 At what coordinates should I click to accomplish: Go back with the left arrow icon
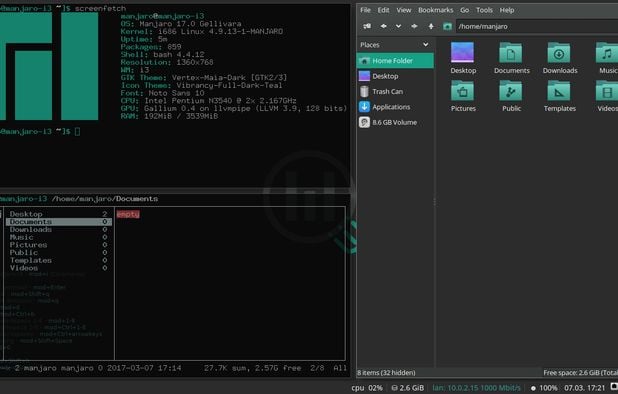point(383,26)
